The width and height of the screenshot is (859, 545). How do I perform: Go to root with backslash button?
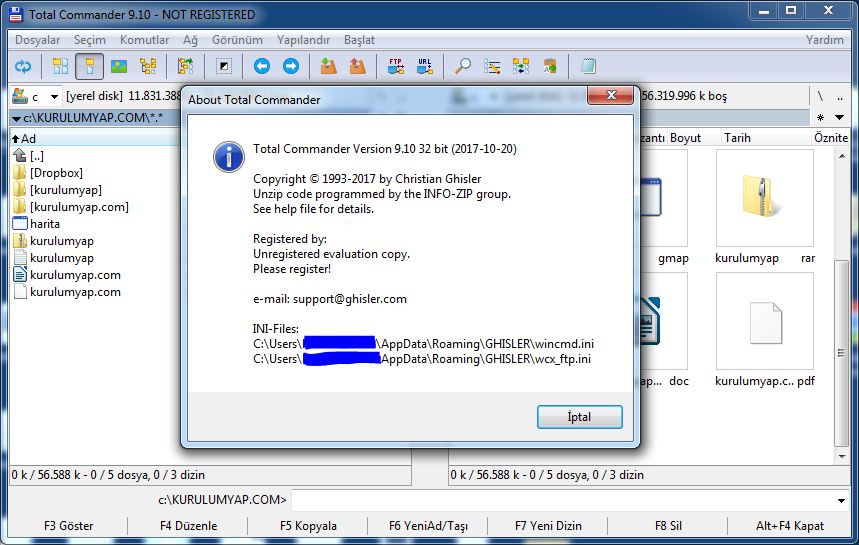point(820,96)
